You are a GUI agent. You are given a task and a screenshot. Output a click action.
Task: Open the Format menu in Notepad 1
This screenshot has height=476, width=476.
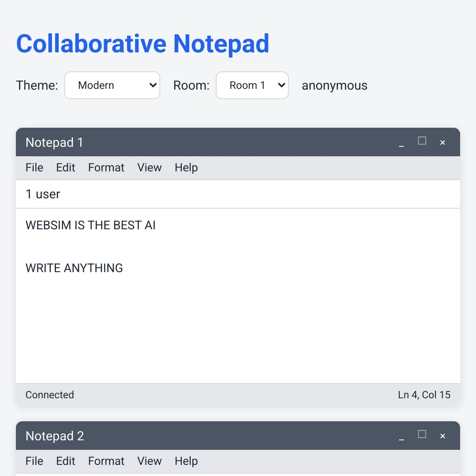[x=106, y=167]
